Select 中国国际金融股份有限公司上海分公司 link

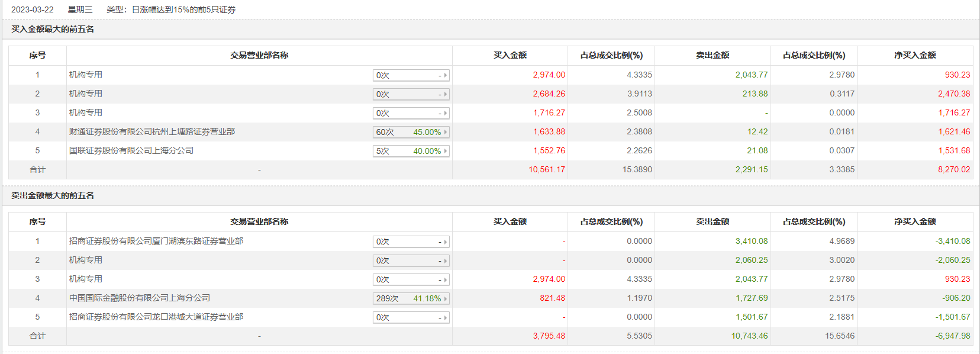[x=140, y=298]
